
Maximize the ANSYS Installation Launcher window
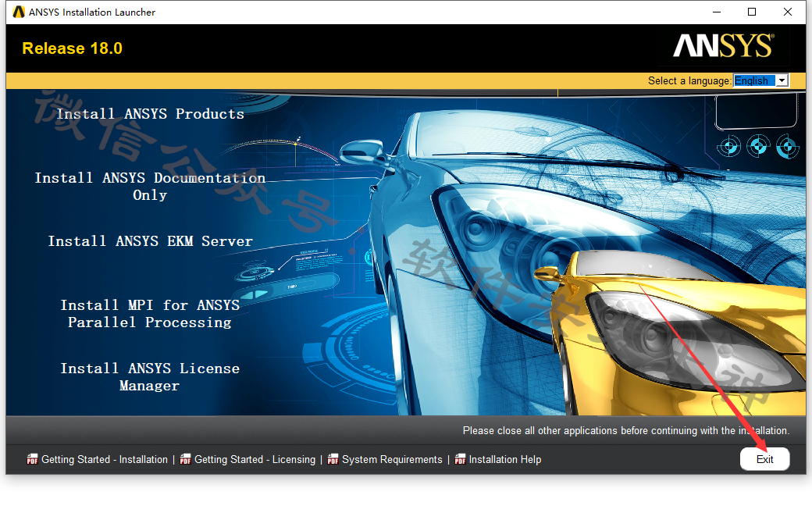[x=752, y=12]
